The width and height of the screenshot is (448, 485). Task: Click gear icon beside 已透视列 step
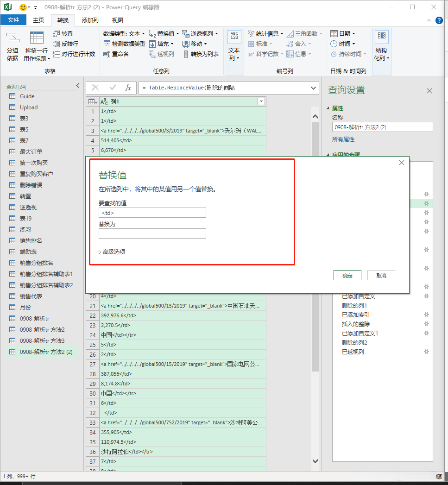pyautogui.click(x=426, y=352)
